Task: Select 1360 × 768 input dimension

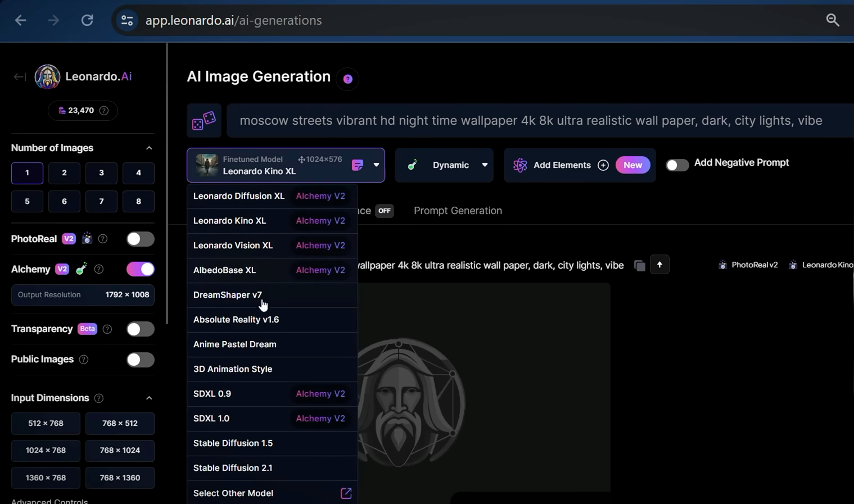Action: [46, 478]
